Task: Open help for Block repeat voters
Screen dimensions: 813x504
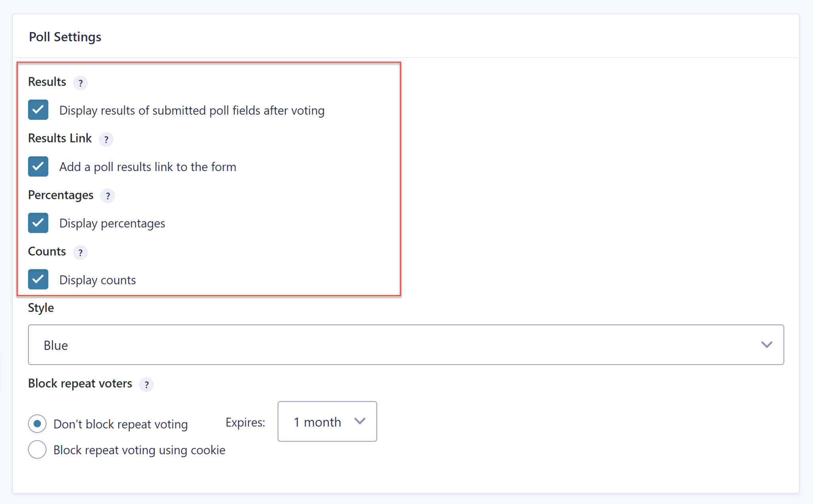Action: point(146,385)
